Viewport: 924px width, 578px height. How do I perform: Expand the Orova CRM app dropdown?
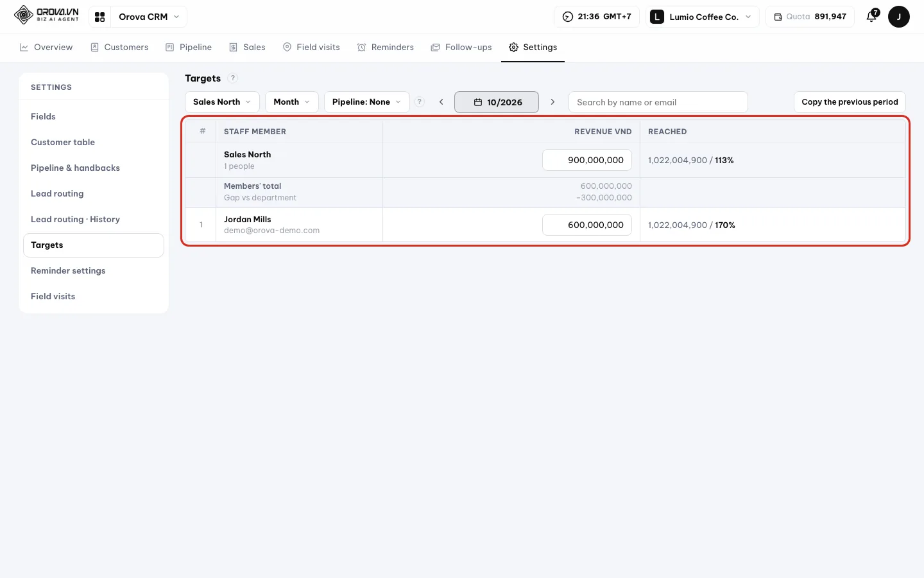click(149, 17)
